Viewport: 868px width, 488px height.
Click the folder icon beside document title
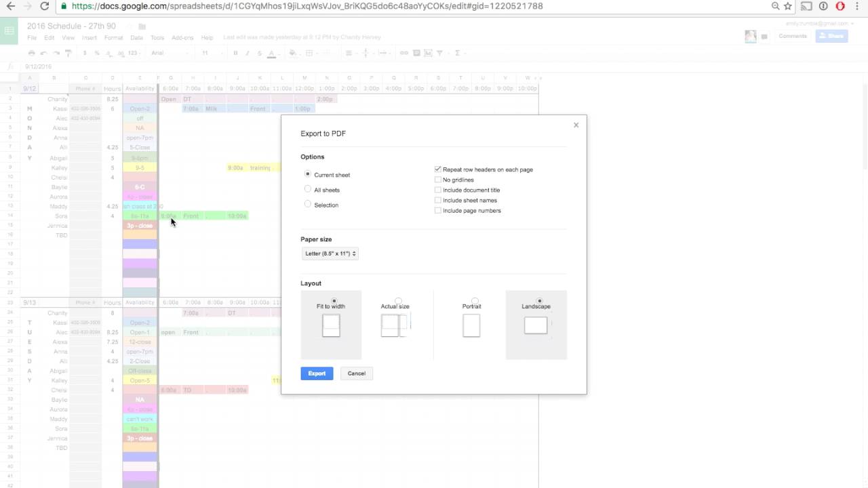(x=142, y=26)
